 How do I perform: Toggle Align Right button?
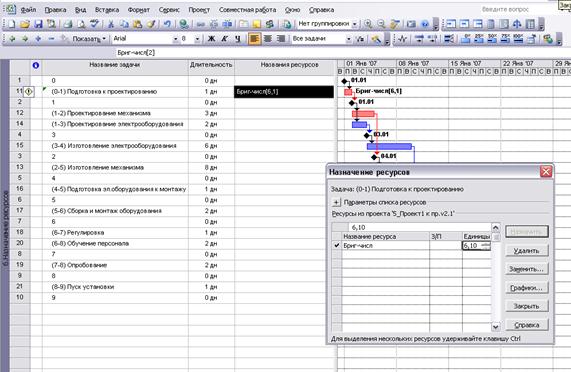point(281,39)
